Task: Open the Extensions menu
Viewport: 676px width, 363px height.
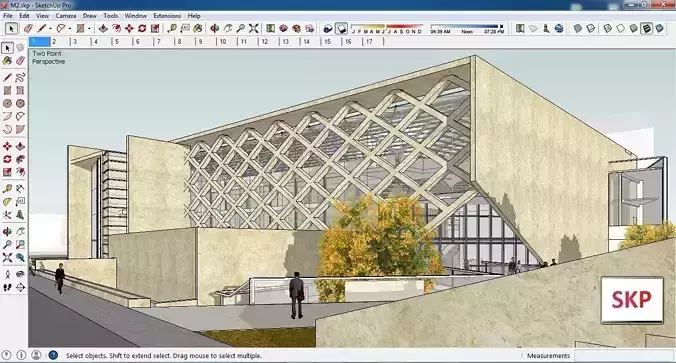Action: pyautogui.click(x=167, y=16)
